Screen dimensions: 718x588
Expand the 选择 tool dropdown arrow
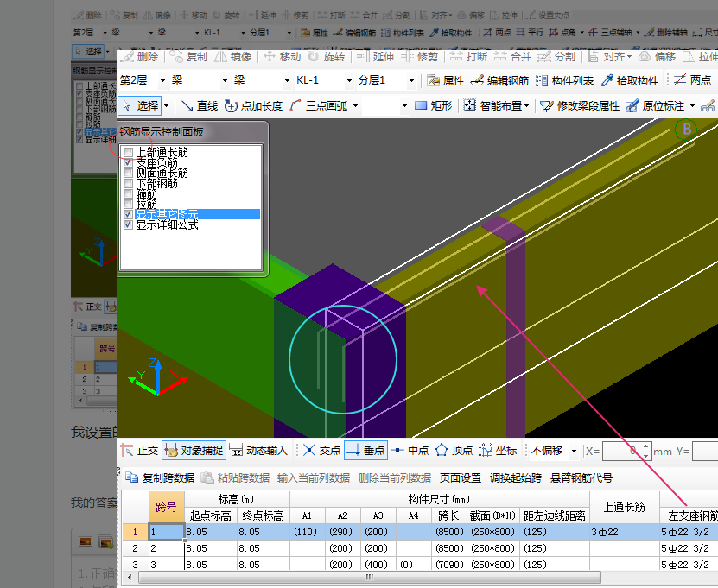click(x=166, y=106)
